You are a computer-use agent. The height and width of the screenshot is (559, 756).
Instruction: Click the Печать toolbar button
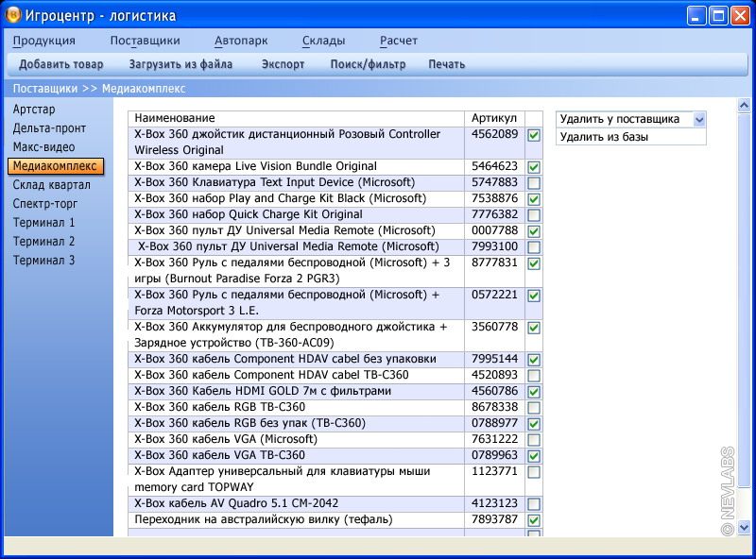click(x=446, y=64)
